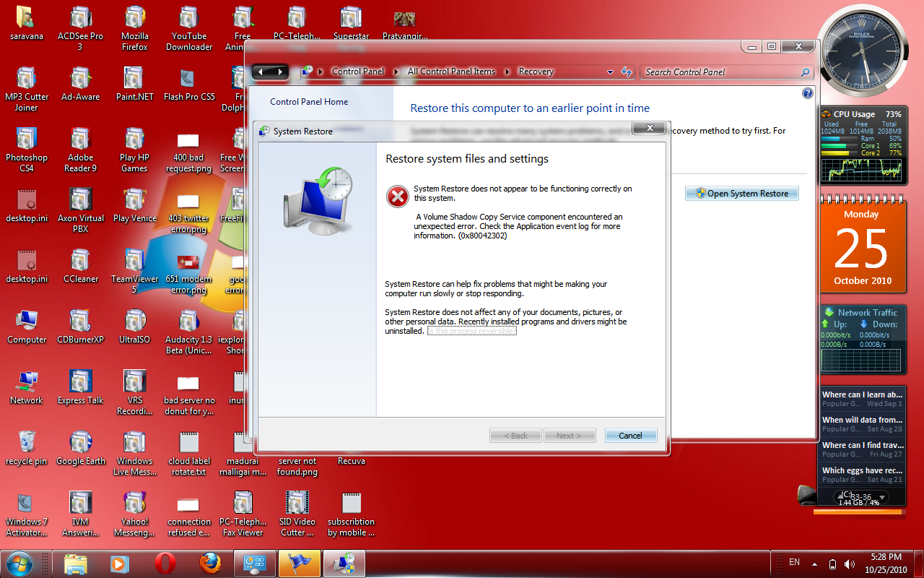The width and height of the screenshot is (924, 578).
Task: Open Yahoo! Messenger desktop shortcut
Action: point(134,514)
